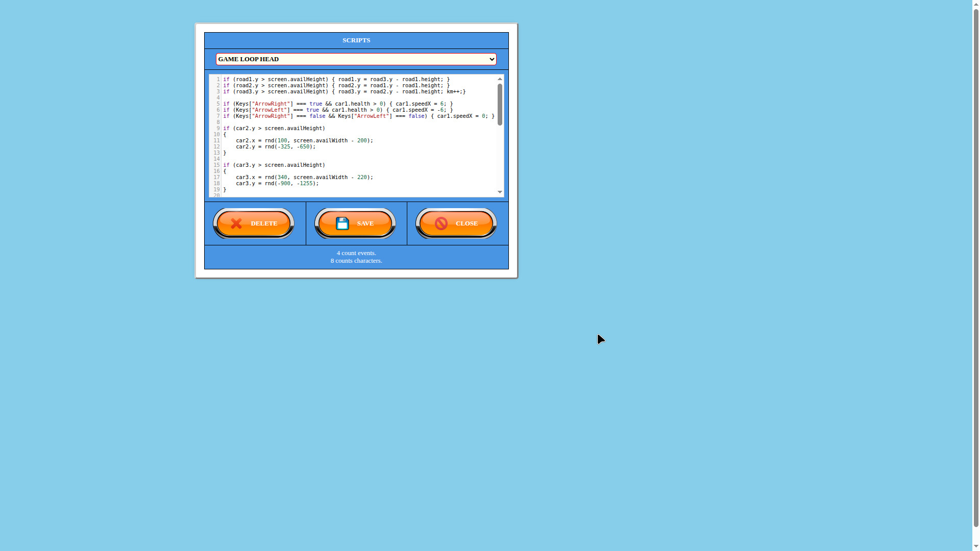Click the ArrowRight keyword in code
The image size is (980, 551).
point(269,104)
